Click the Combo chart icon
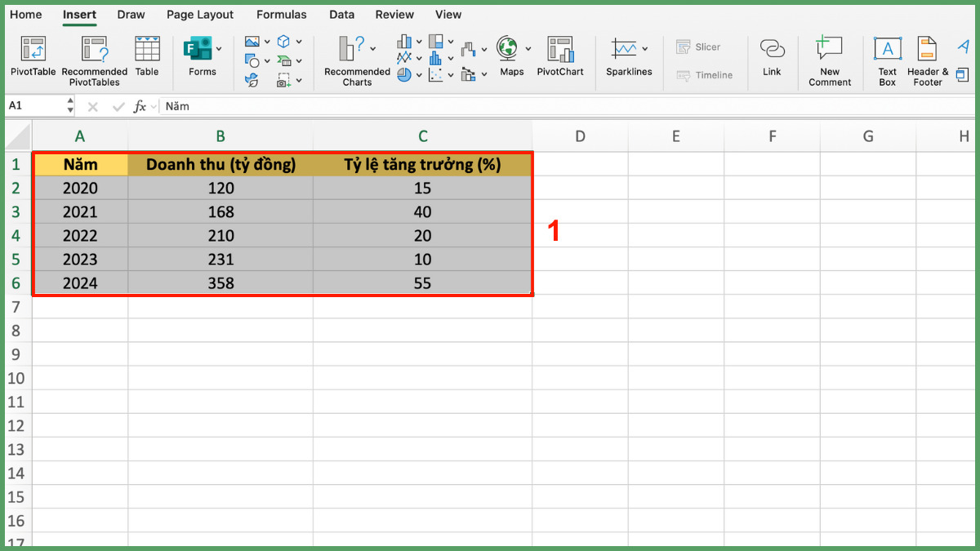This screenshot has width=980, height=551. coord(468,74)
